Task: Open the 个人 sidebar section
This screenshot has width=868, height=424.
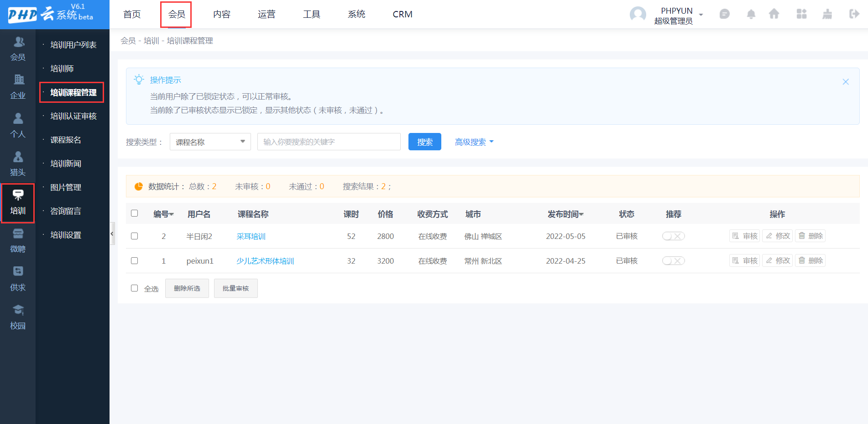Action: (18, 125)
